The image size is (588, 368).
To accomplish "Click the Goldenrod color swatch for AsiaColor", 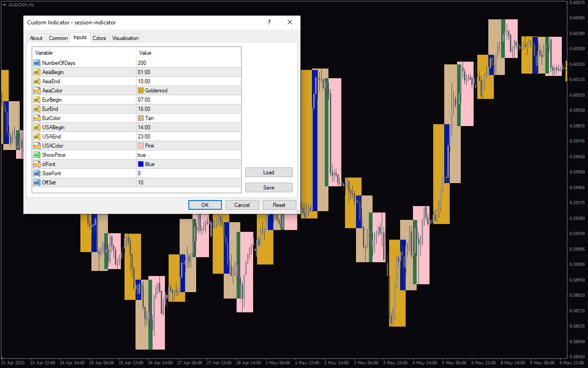I will click(x=141, y=91).
